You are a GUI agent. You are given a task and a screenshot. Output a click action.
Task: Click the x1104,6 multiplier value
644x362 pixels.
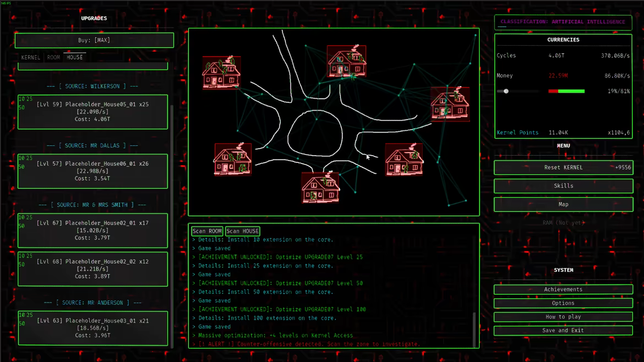click(x=619, y=133)
